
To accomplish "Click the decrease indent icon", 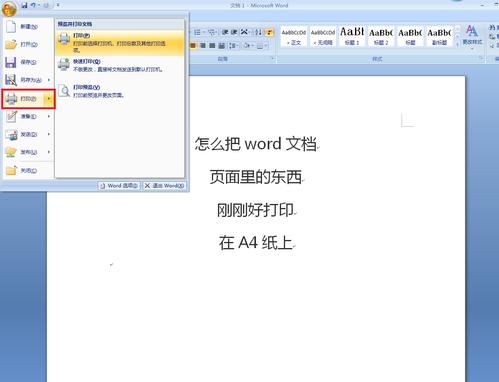I will click(x=225, y=32).
